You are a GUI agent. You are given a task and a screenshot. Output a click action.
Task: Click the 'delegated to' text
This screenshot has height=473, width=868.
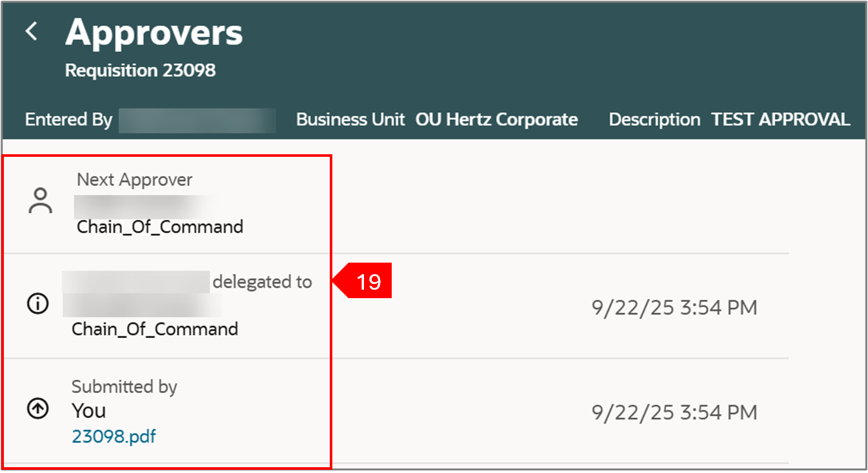[262, 282]
